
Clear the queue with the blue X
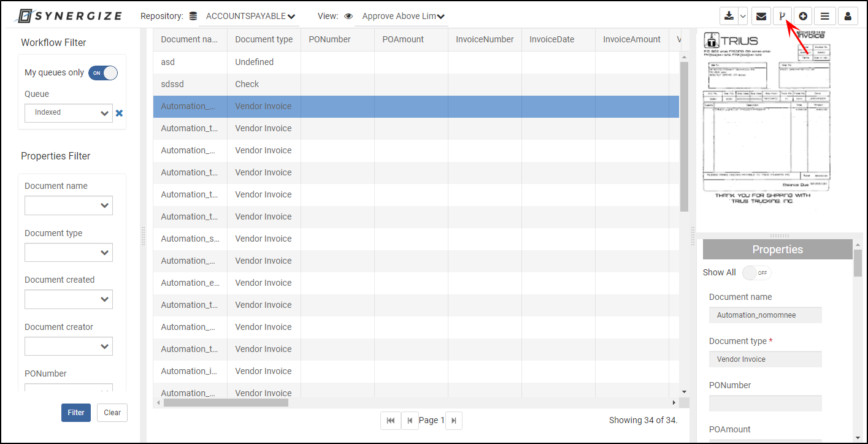tap(120, 113)
